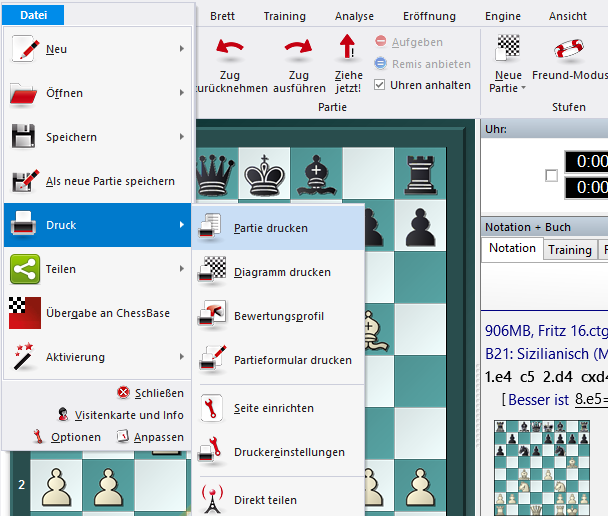The height and width of the screenshot is (516, 608).
Task: Click the Neu document icon
Action: point(24,49)
